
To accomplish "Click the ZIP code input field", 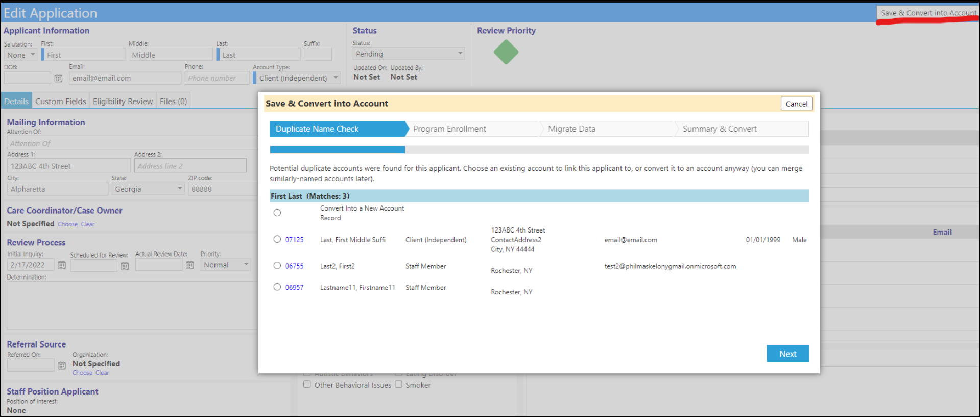I will pos(223,189).
